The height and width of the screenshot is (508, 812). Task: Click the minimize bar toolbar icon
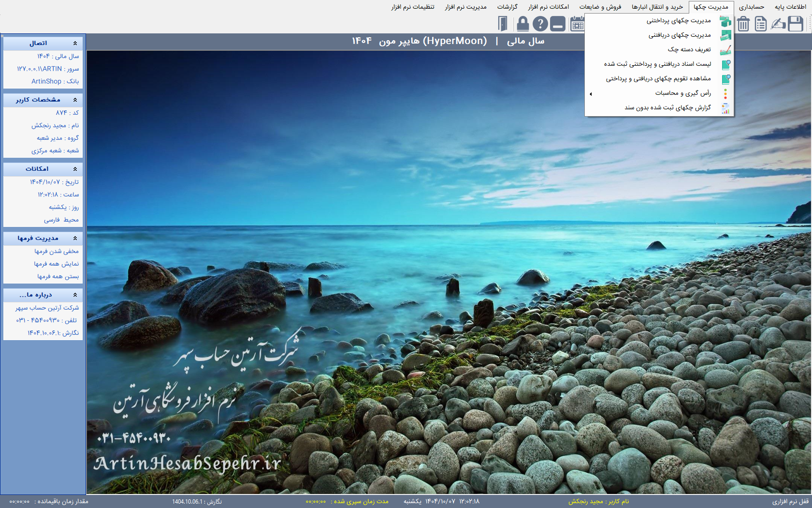click(557, 23)
